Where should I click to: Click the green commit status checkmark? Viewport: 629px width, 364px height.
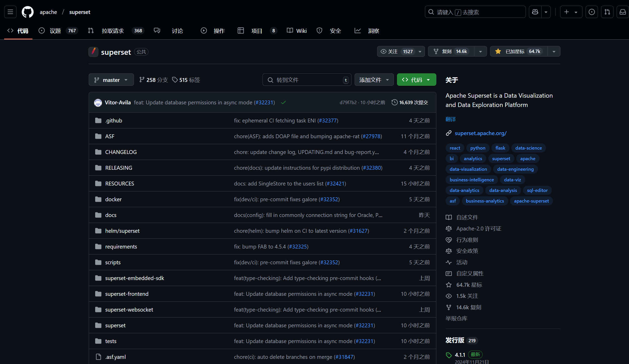click(x=283, y=103)
